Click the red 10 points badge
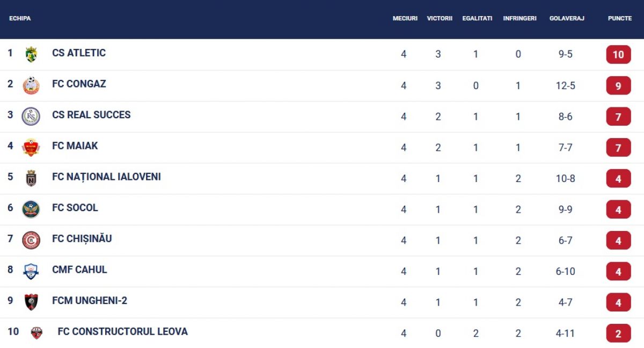Screen dimensions: 644x348 click(618, 55)
